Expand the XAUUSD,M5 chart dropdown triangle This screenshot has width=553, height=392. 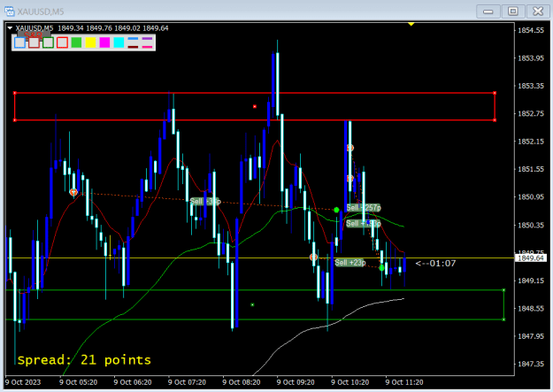pyautogui.click(x=10, y=28)
